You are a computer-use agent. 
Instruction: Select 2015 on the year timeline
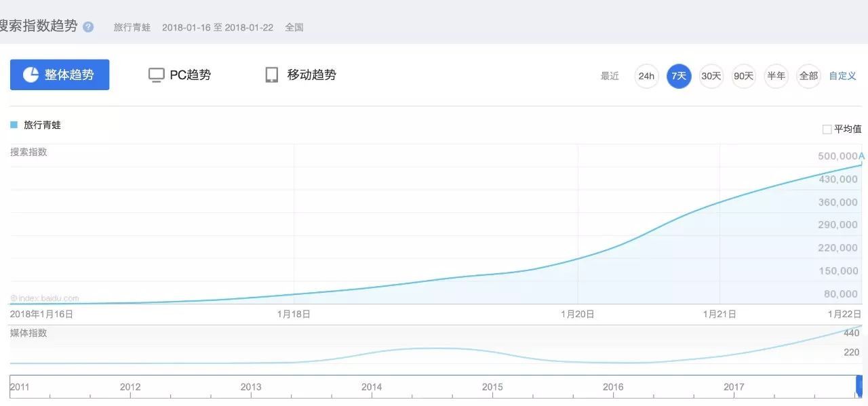492,387
